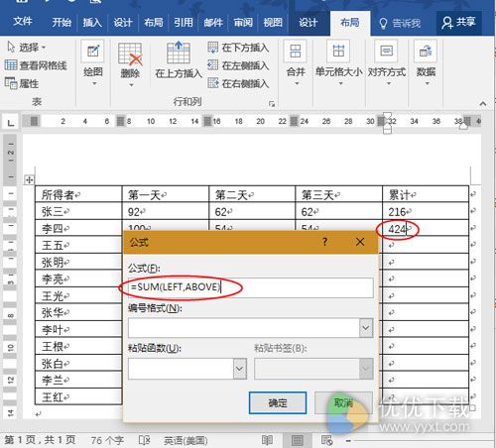Click the cell containing 424

click(426, 228)
